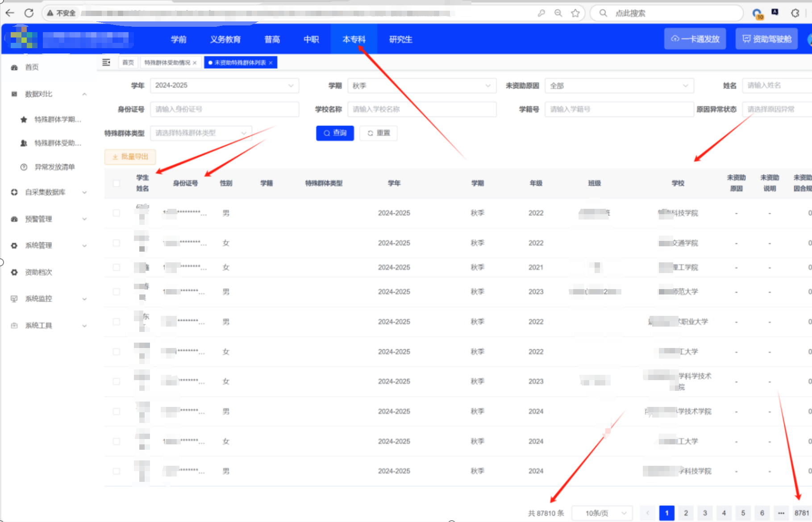Open the browser extensions puzzle icon
The width and height of the screenshot is (812, 522).
[795, 13]
